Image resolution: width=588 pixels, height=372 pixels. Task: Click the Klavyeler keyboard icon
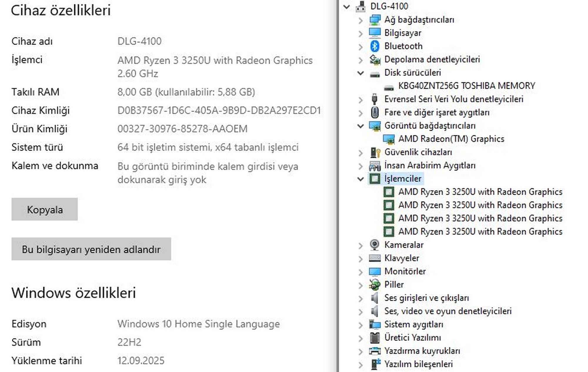375,258
